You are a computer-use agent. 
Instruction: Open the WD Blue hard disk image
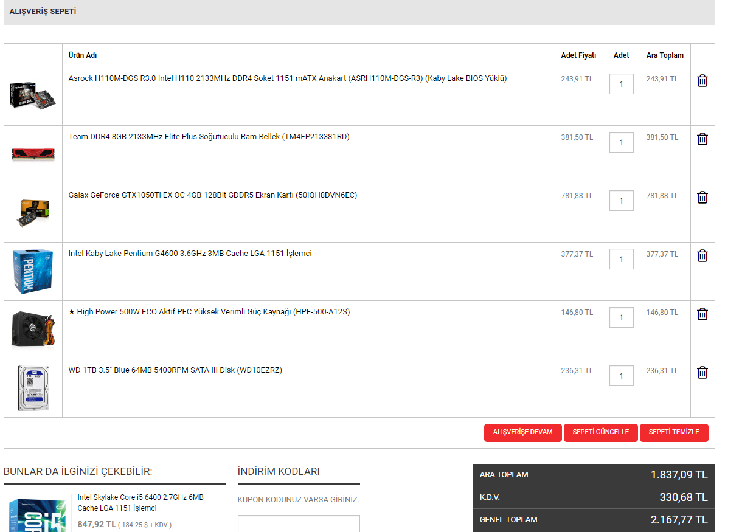click(x=33, y=388)
